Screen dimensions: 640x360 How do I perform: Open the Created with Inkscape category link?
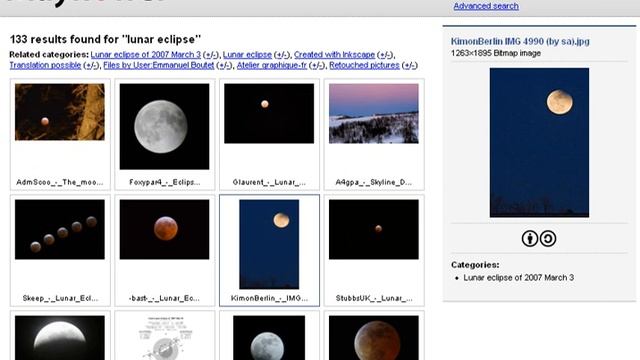pos(334,55)
